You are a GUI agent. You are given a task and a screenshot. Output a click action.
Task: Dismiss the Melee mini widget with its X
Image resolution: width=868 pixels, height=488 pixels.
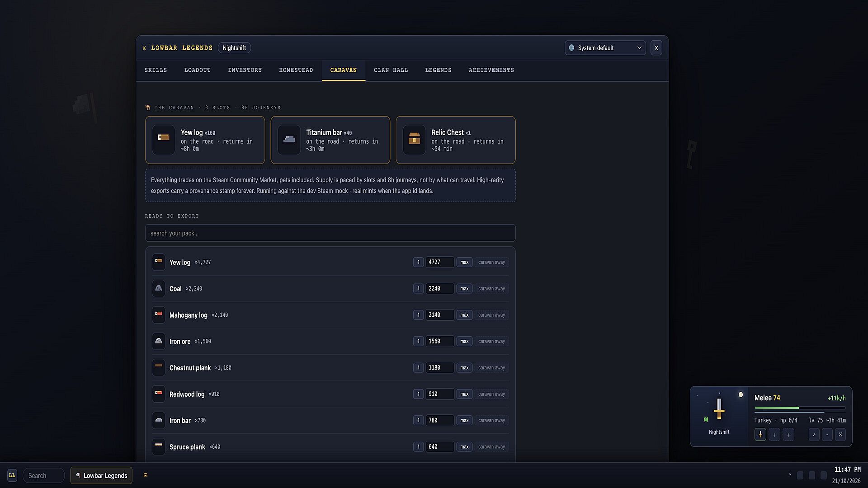[840, 435]
